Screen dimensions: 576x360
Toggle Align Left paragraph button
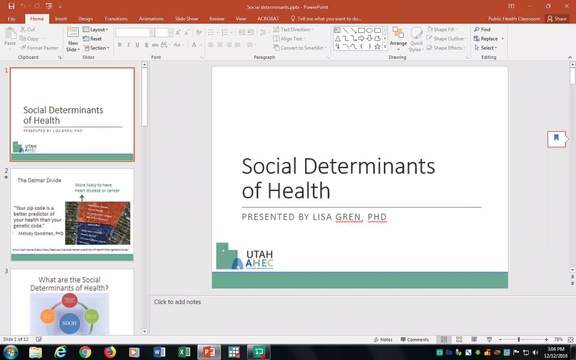click(x=211, y=45)
